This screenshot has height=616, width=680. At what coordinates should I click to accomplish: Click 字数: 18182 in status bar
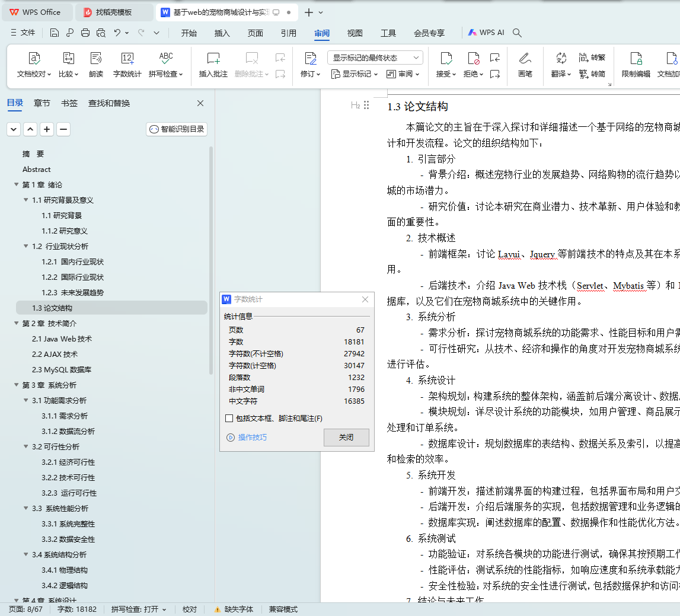click(76, 609)
